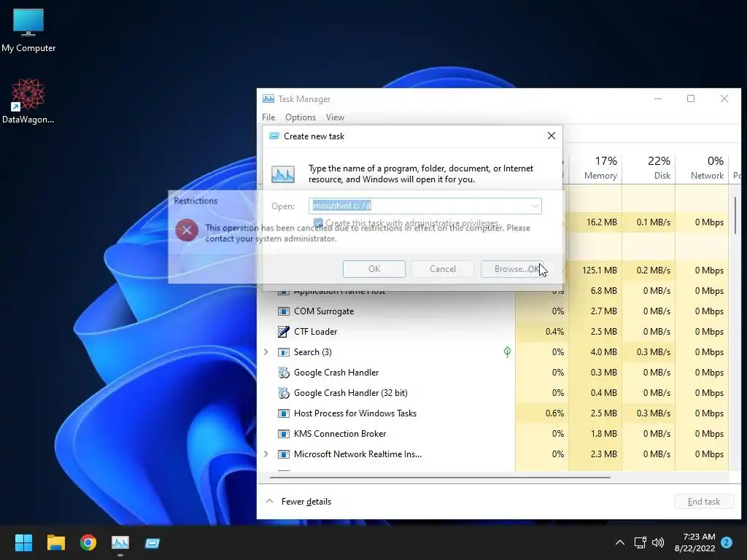The height and width of the screenshot is (560, 747).
Task: Click the End task button
Action: pos(704,502)
